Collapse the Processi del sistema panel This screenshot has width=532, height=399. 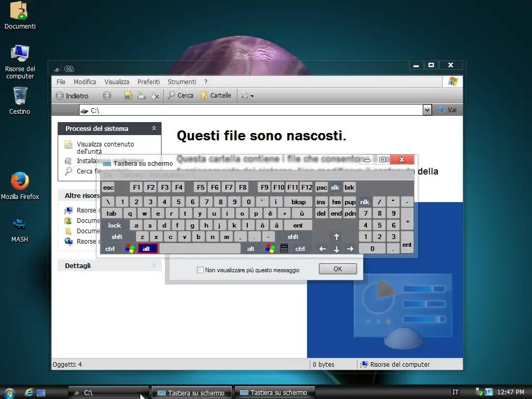pos(154,128)
